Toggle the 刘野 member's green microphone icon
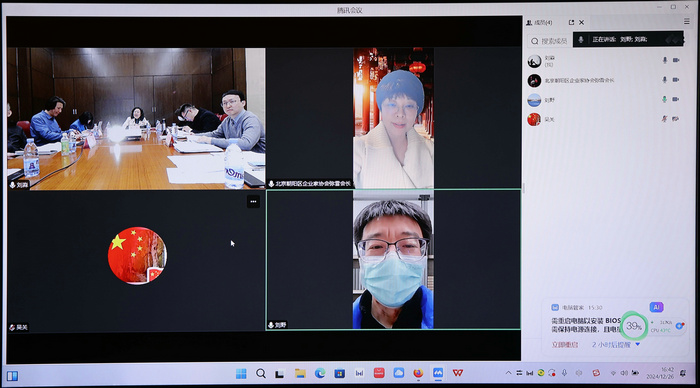Screen dimensions: 700x388 click(x=665, y=100)
